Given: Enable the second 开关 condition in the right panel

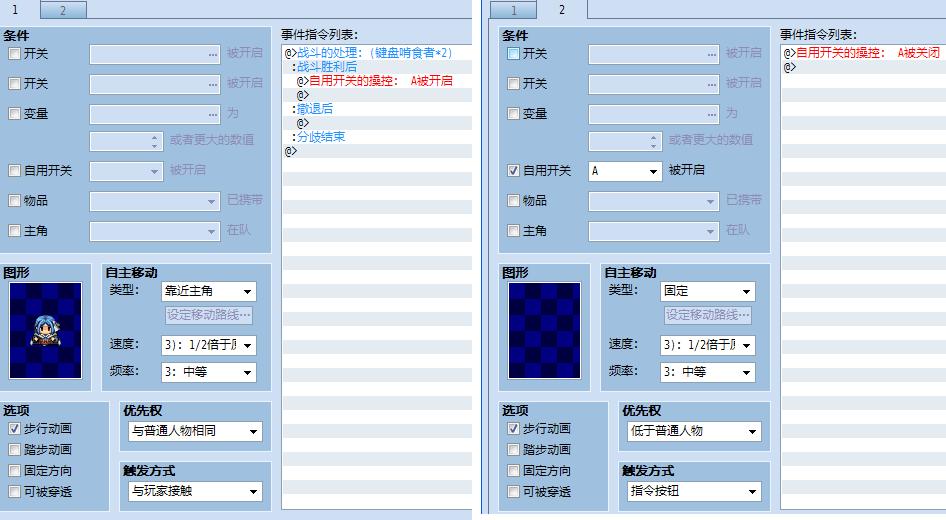Looking at the screenshot, I should tap(513, 84).
